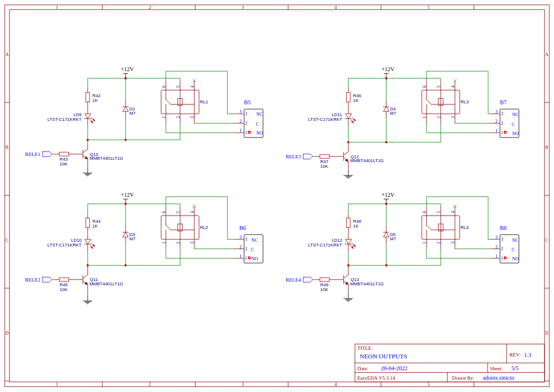Click the R47 10K resistor

point(324,156)
